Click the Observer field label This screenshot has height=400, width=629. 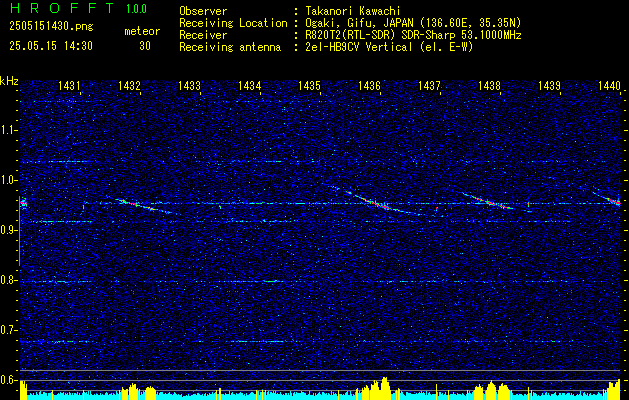(203, 11)
